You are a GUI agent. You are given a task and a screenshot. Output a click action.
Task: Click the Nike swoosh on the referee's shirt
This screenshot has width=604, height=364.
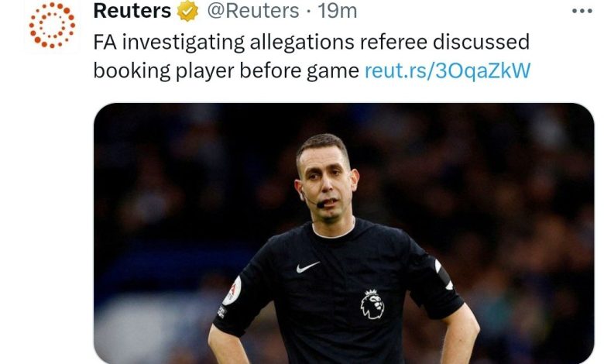coord(307,266)
